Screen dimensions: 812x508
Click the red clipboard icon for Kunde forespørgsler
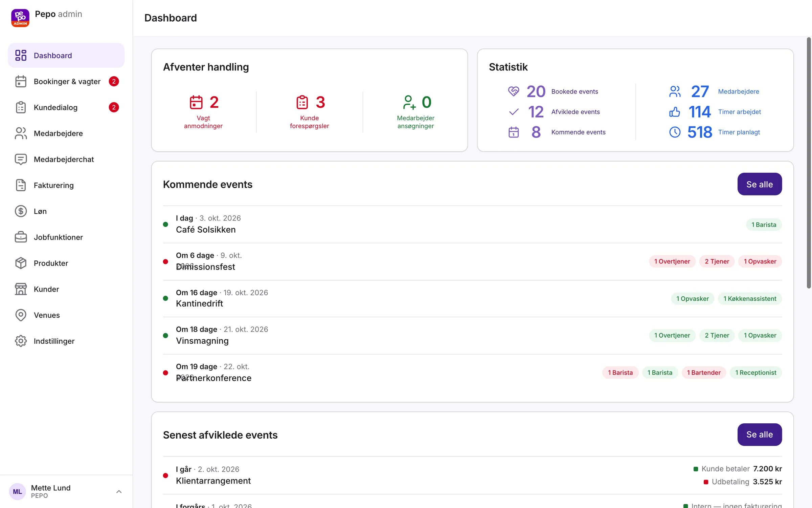pos(302,102)
